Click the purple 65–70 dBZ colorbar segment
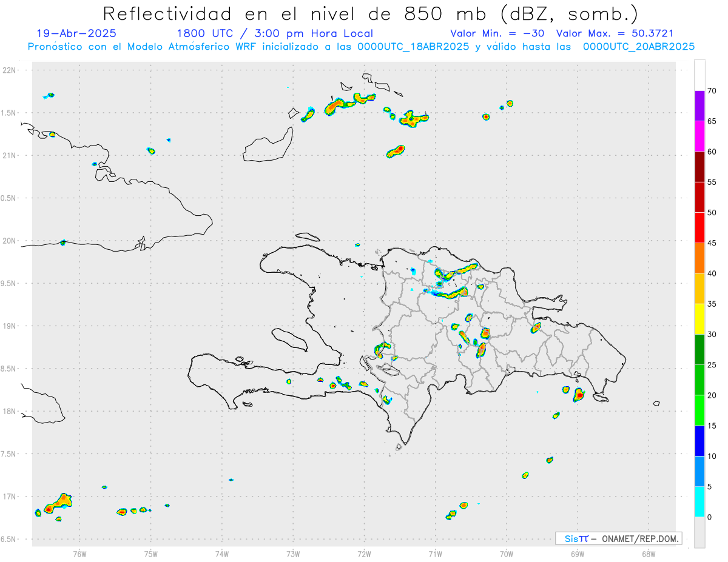The width and height of the screenshot is (728, 562). tap(699, 106)
